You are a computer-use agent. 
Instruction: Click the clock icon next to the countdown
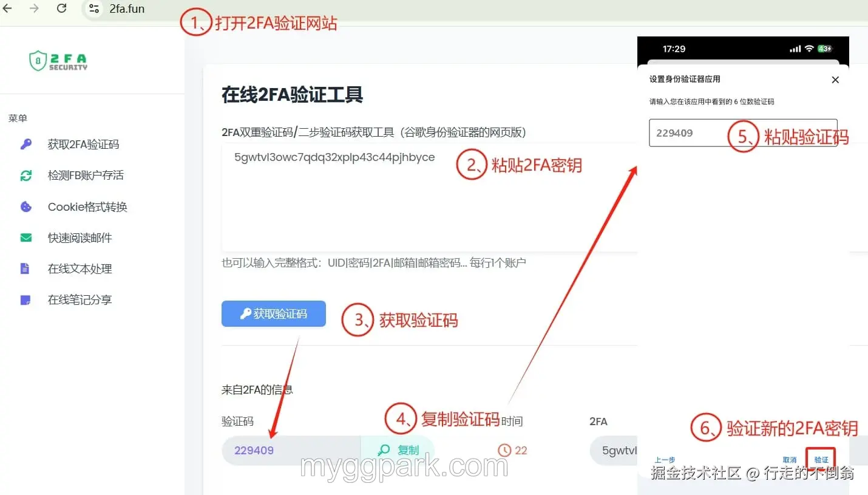(x=504, y=450)
